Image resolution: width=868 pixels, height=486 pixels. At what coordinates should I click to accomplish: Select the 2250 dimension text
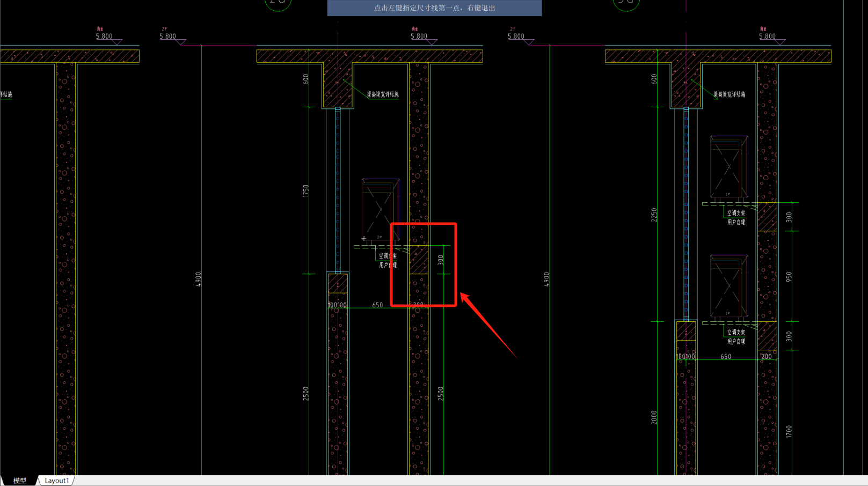click(654, 215)
